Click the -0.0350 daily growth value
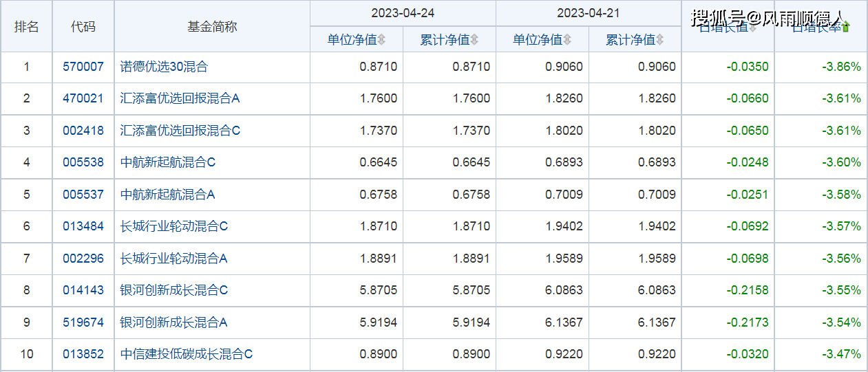Image resolution: width=868 pixels, height=372 pixels. point(748,67)
